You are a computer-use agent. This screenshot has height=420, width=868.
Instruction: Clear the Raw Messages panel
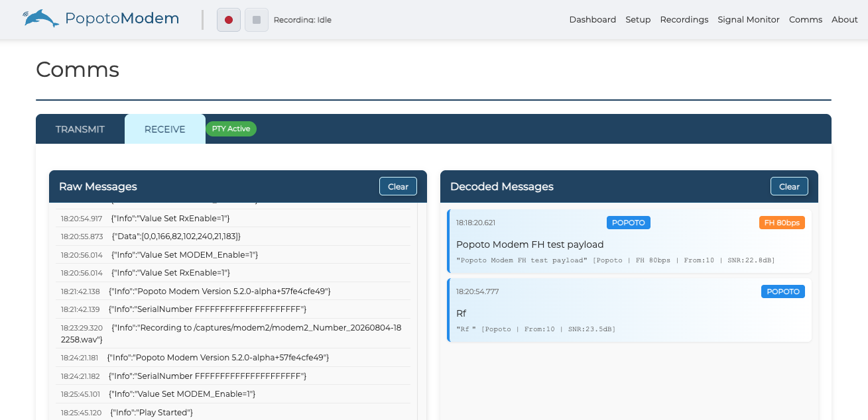point(398,187)
